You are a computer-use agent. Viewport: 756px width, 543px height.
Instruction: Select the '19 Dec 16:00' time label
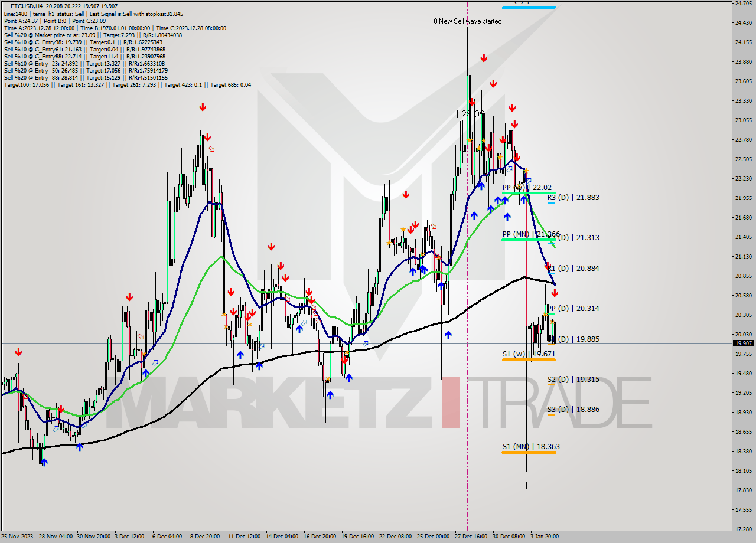tap(357, 537)
